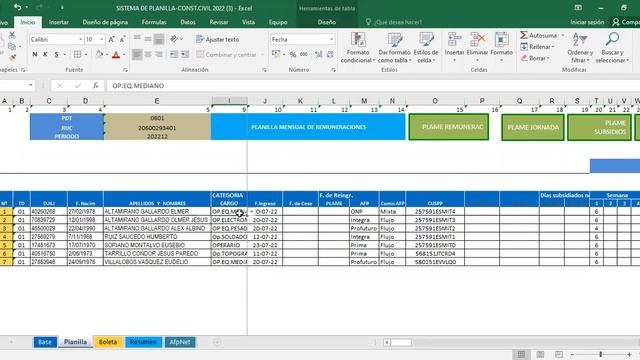The height and width of the screenshot is (360, 640).
Task: Align text to middle vertically
Action: point(148,39)
